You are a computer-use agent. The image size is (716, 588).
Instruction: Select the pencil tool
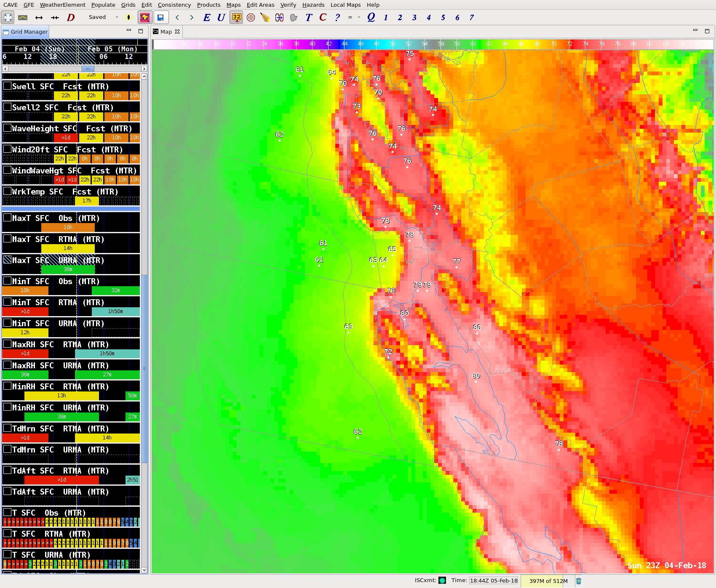tap(265, 17)
